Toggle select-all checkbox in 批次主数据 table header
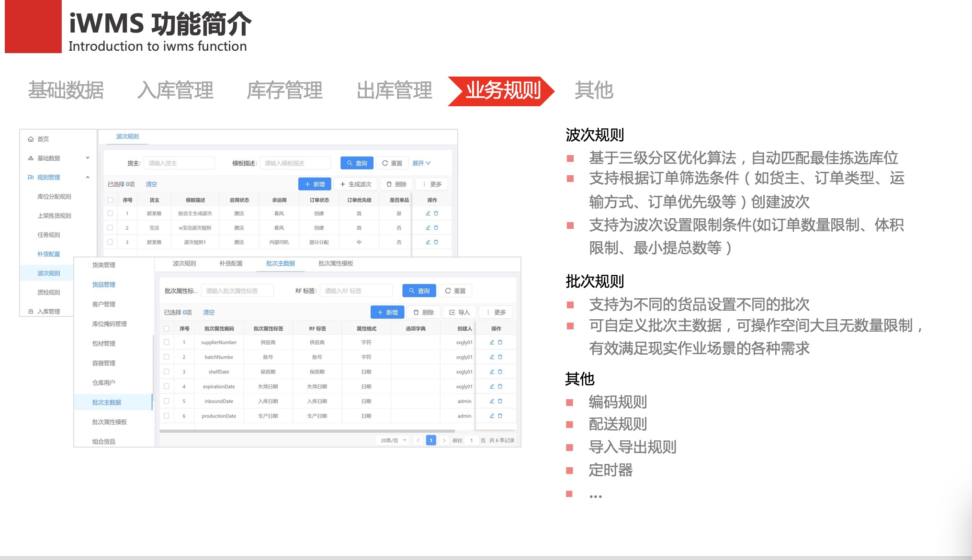This screenshot has height=560, width=972. [x=167, y=329]
